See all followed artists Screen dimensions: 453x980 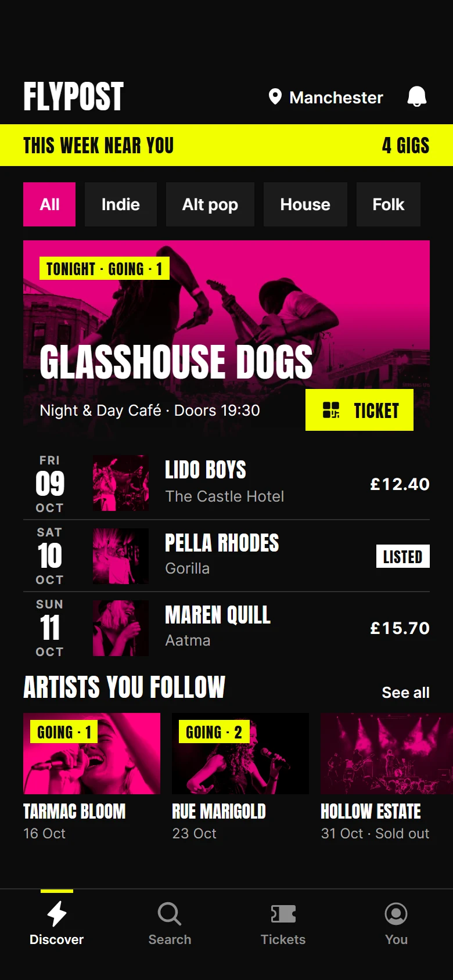click(405, 693)
